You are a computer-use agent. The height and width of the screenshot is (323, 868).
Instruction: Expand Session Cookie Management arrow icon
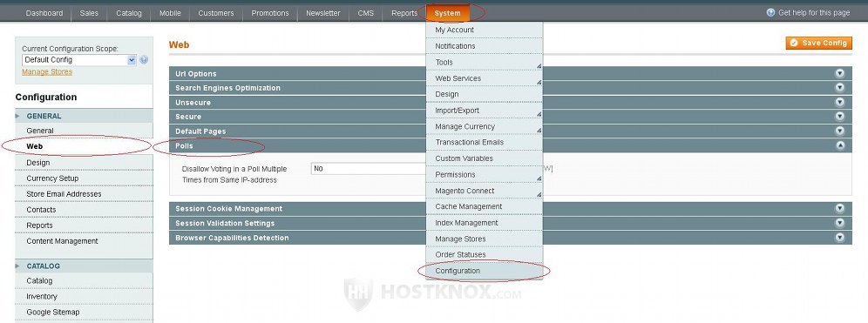pos(840,208)
